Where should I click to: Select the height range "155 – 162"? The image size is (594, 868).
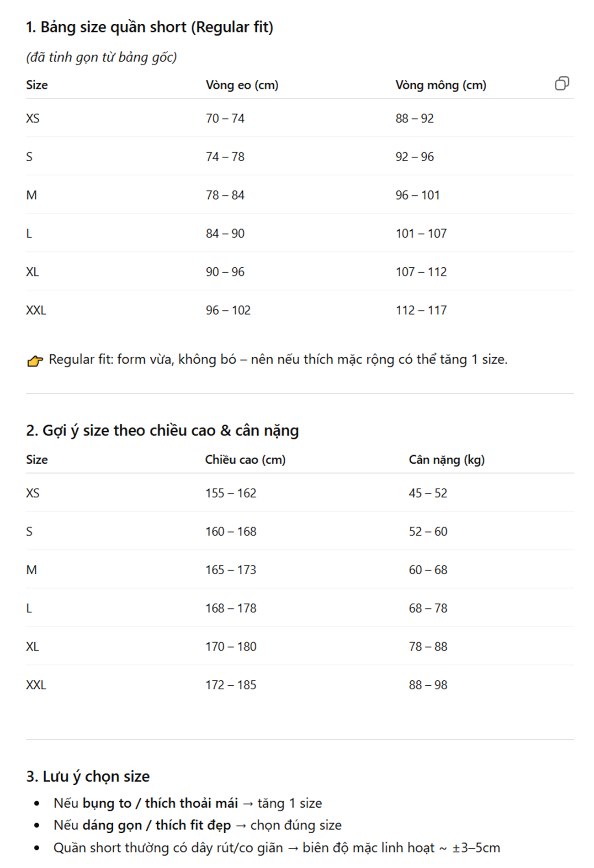(x=231, y=493)
